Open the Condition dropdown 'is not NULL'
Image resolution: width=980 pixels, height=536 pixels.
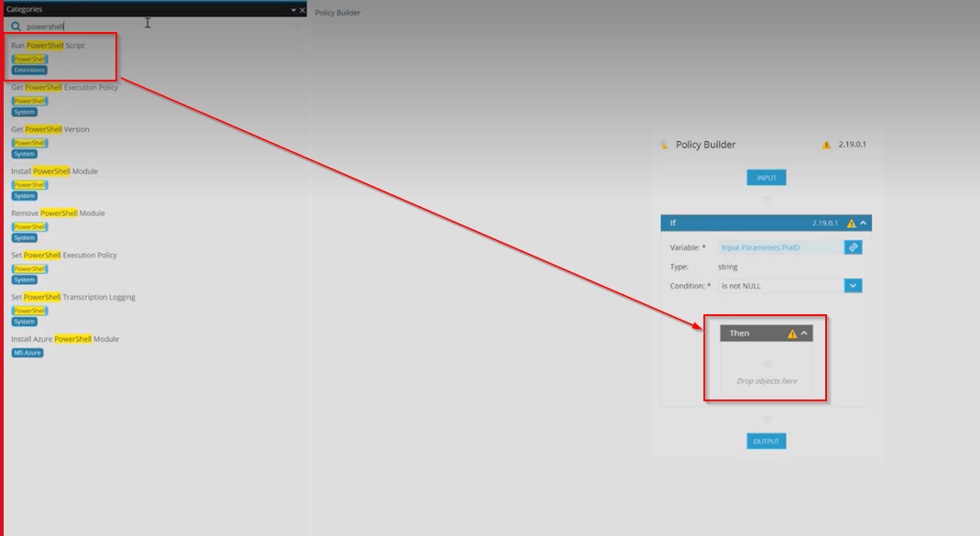[x=780, y=286]
